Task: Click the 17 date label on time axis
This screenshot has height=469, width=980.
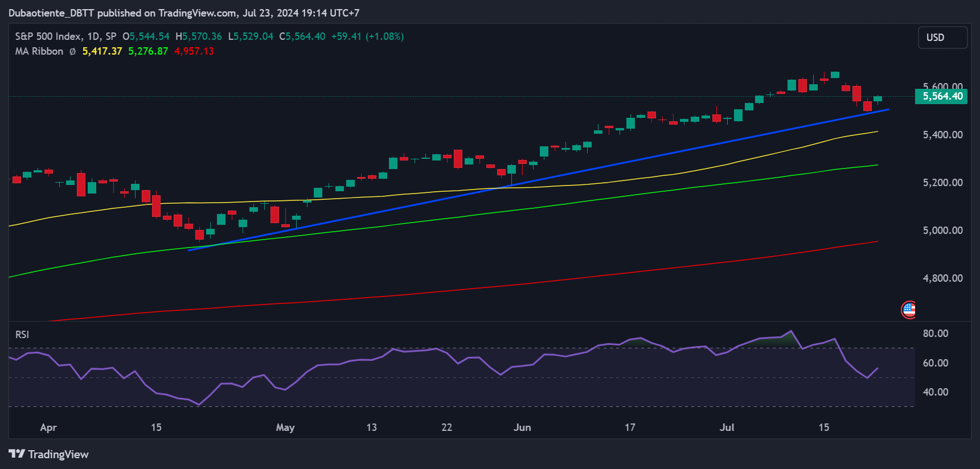Action: pyautogui.click(x=630, y=427)
